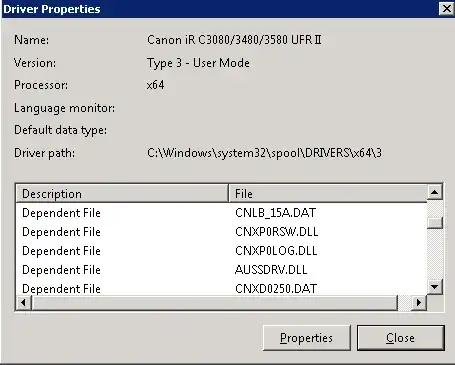Click the Close button
Screen dimensions: 455x365
coord(401,338)
